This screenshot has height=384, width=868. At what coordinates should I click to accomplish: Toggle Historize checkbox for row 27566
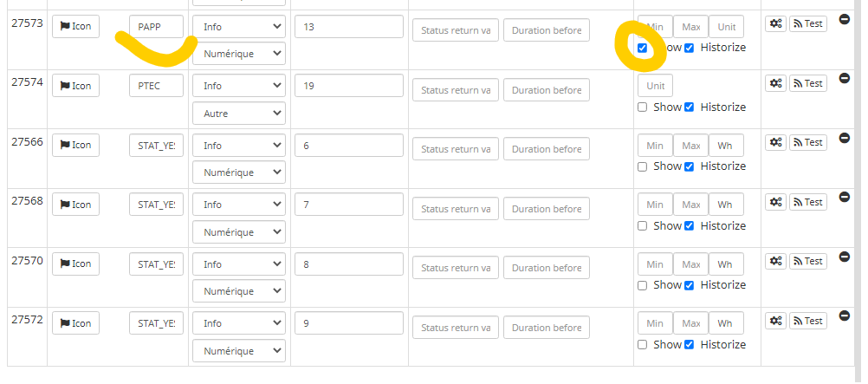click(x=690, y=166)
